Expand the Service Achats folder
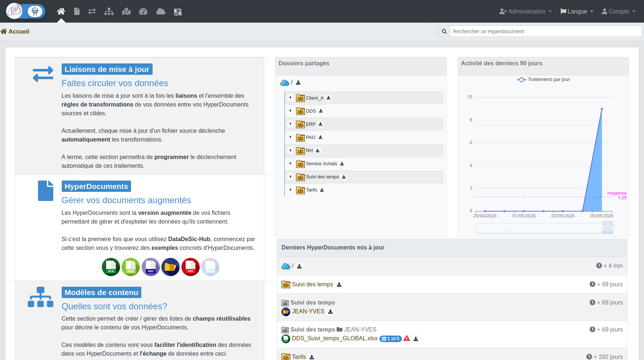Screen dimensions: 644x360 tap(291, 163)
